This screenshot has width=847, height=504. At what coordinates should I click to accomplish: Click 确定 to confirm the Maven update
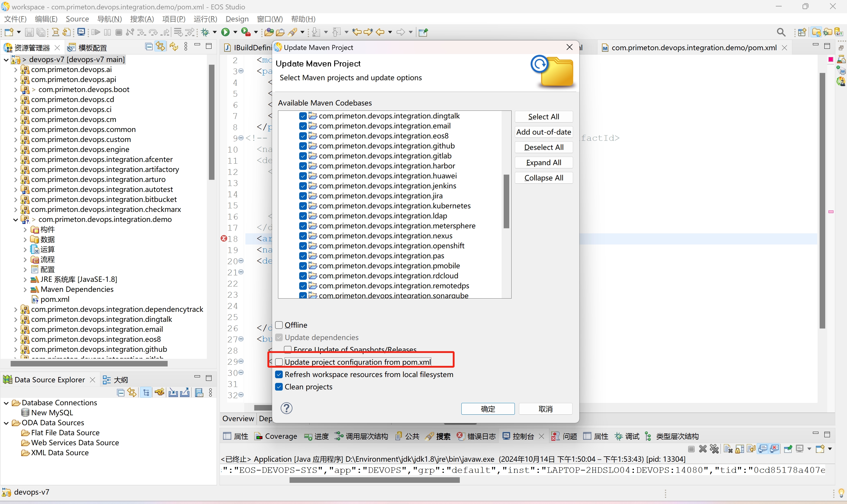[x=488, y=409]
